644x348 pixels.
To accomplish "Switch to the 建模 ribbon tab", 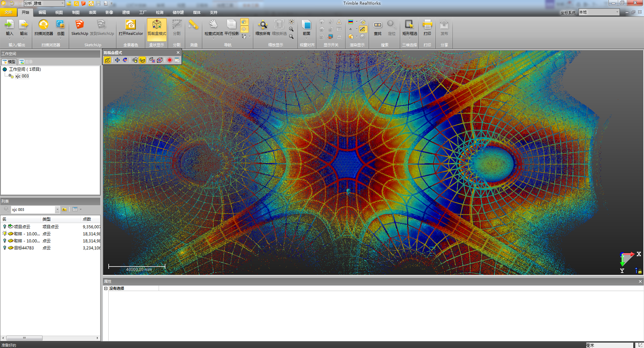I will pos(126,12).
